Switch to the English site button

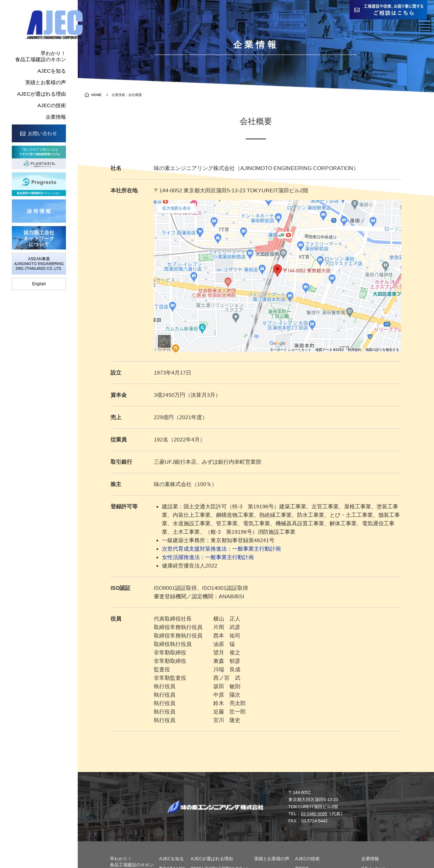coord(39,284)
